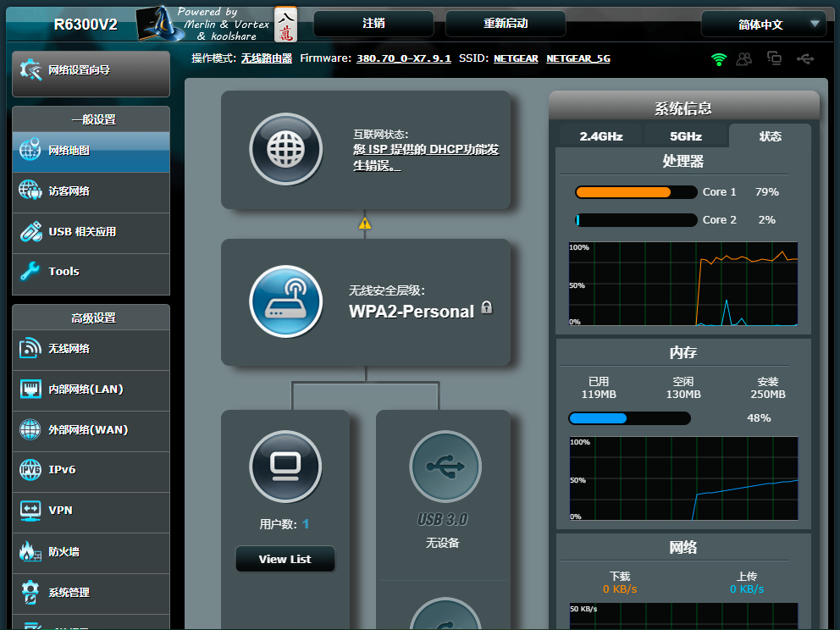Screen dimensions: 840x630
Task: Click the Tools wrench icon
Action: [30, 271]
